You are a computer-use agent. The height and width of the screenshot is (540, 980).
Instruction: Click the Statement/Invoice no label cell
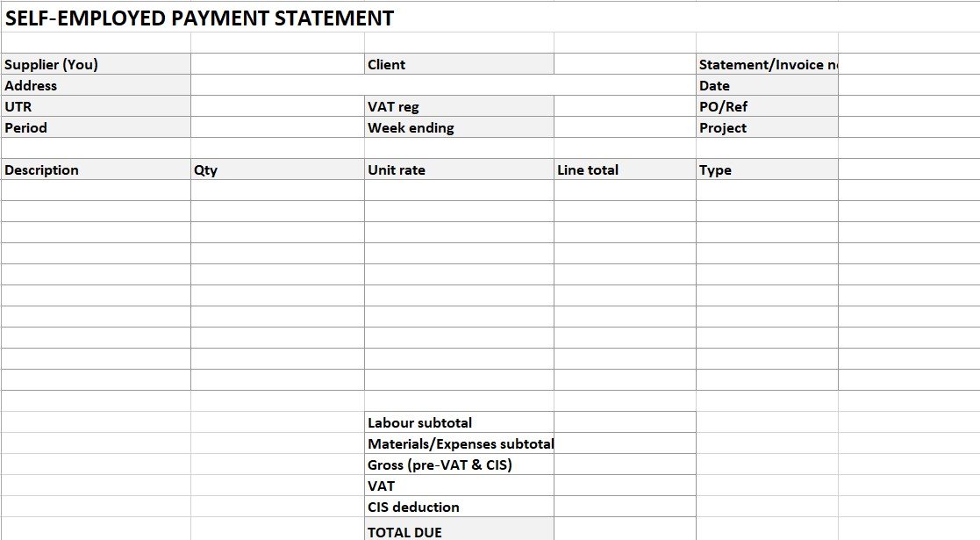coord(767,64)
